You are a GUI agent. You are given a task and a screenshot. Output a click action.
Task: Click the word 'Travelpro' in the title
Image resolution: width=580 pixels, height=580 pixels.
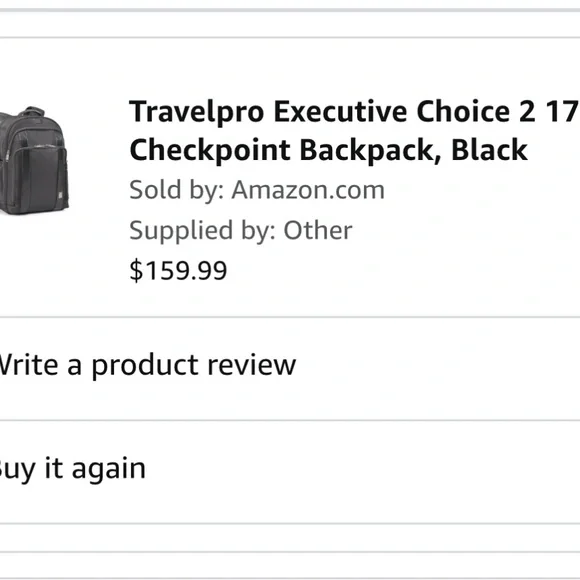tap(196, 112)
